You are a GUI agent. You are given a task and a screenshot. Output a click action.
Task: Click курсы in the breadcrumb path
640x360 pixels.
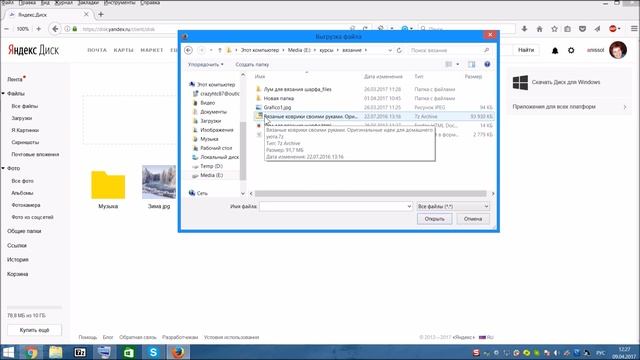pyautogui.click(x=326, y=50)
